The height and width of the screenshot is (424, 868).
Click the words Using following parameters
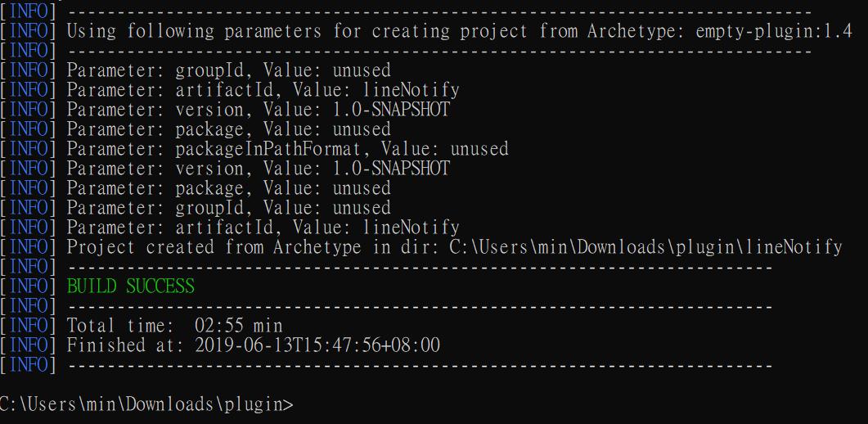click(x=194, y=32)
